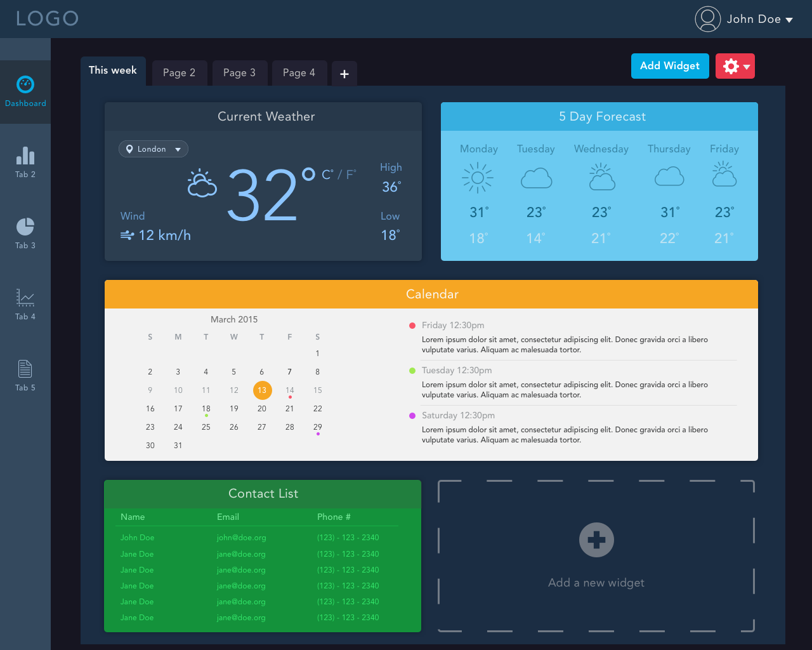The image size is (812, 650).
Task: Open the London location dropdown
Action: [154, 149]
